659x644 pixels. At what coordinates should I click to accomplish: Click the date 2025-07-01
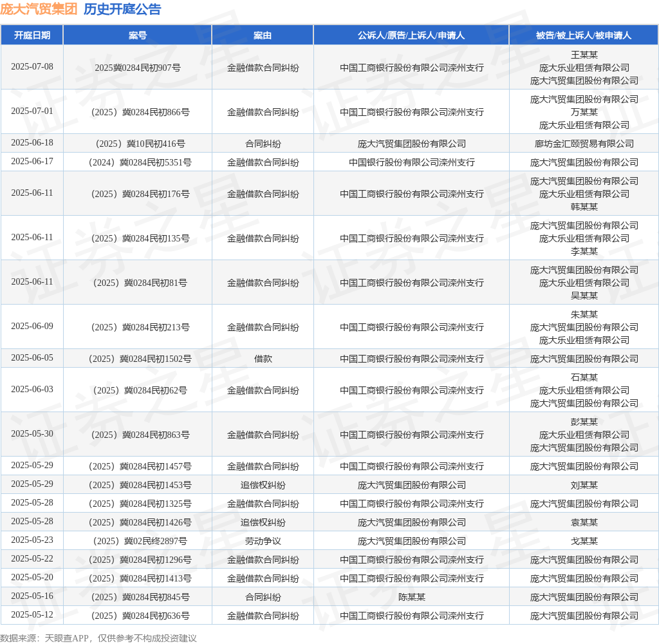pyautogui.click(x=32, y=111)
